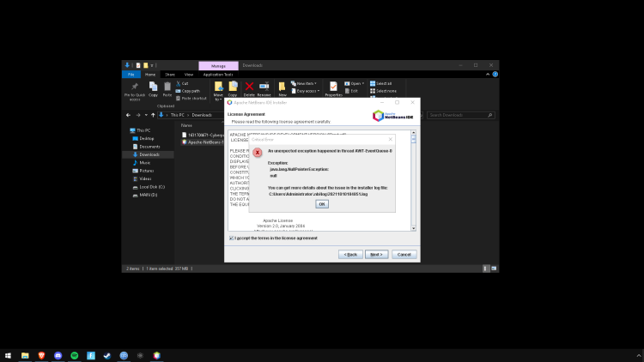Click the red Delete icon
This screenshot has height=362, width=644.
(x=249, y=86)
